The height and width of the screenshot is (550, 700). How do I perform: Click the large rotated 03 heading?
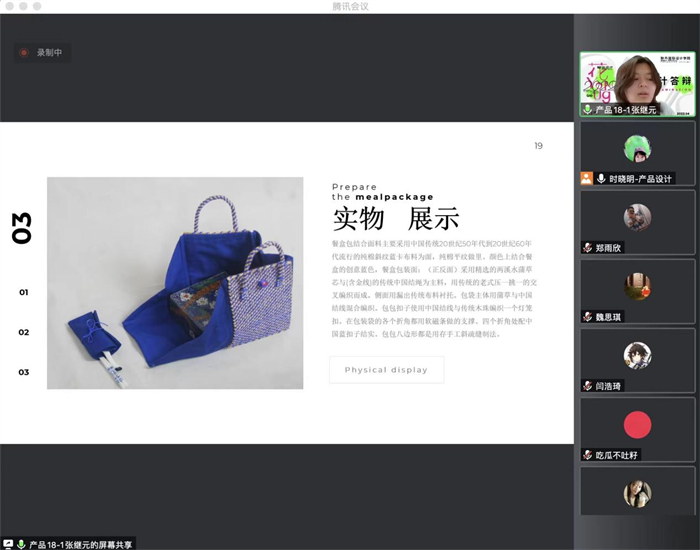coord(22,228)
